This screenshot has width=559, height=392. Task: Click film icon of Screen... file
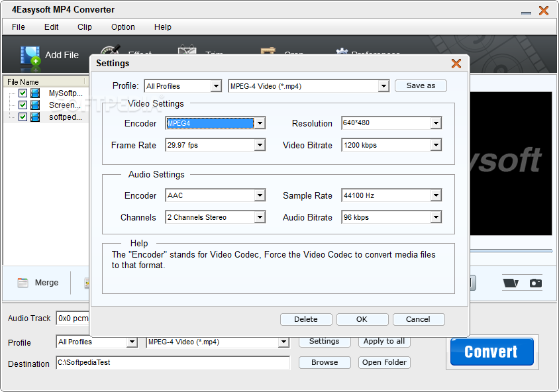point(35,105)
